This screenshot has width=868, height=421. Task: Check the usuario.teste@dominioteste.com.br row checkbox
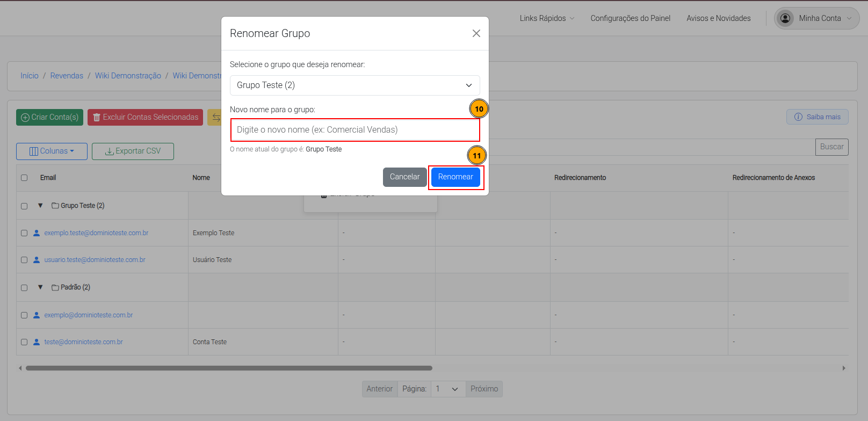point(24,260)
